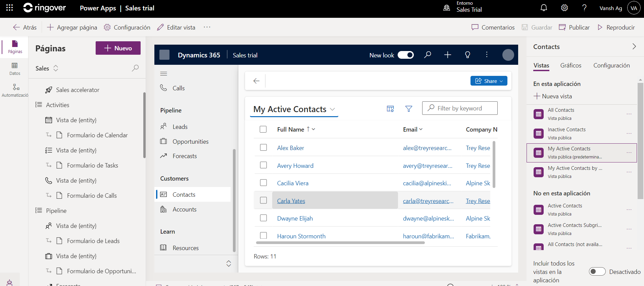The width and height of the screenshot is (644, 286).
Task: Check the Dwayne Elijah row checkbox
Action: coord(263,218)
